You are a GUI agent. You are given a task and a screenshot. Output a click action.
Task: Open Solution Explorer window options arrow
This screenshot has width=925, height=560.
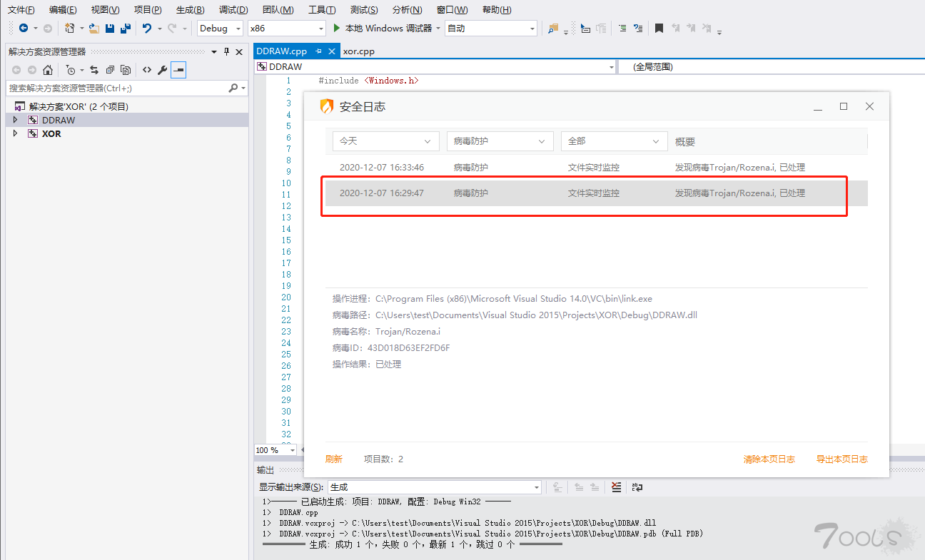(x=214, y=51)
